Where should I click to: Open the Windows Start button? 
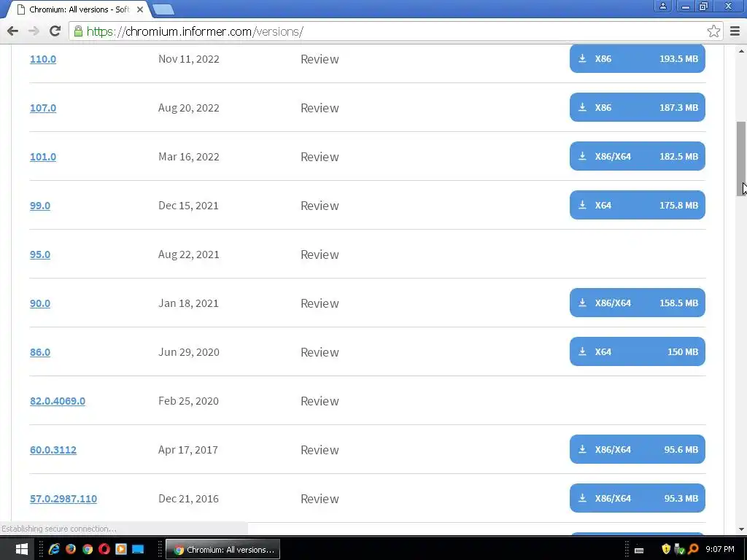click(x=21, y=549)
